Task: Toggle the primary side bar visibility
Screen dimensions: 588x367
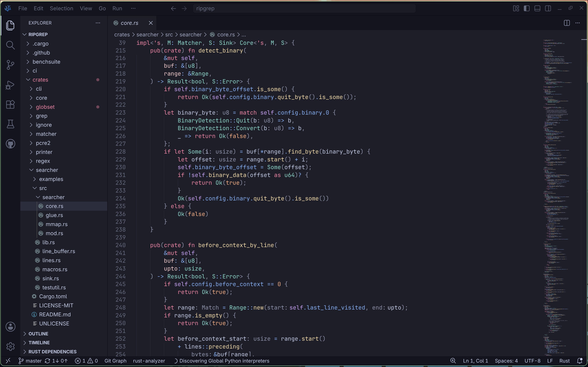Action: [x=526, y=9]
